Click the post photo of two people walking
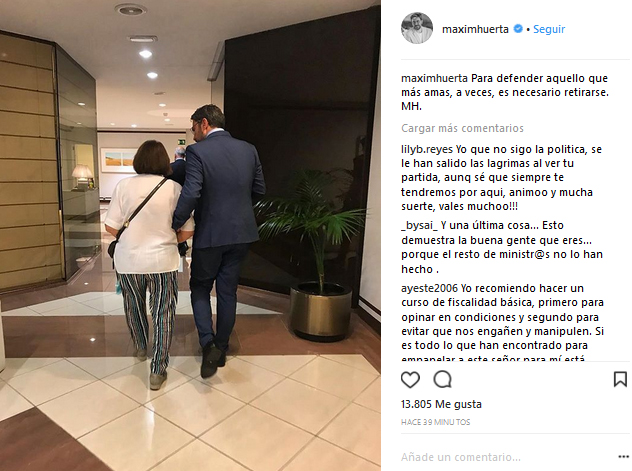 pyautogui.click(x=190, y=235)
